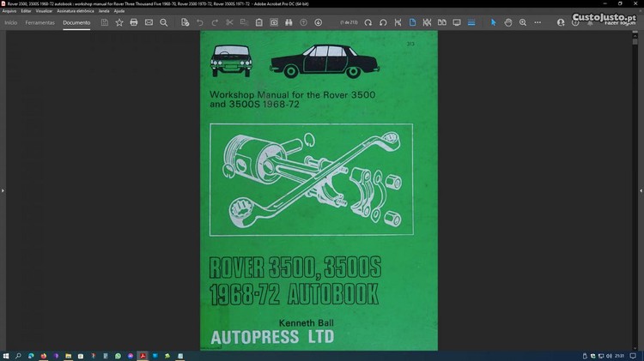Toggle single page view mode
This screenshot has height=361, width=644.
tap(412, 22)
